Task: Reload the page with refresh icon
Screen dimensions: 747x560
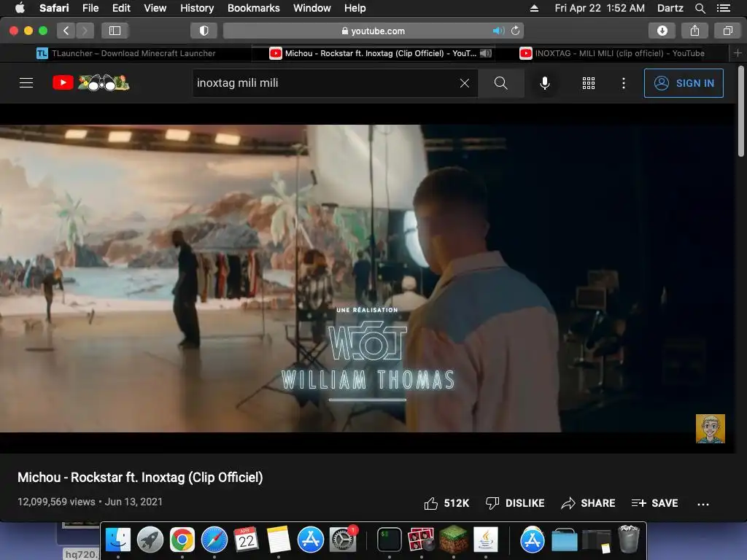Action: click(x=516, y=31)
